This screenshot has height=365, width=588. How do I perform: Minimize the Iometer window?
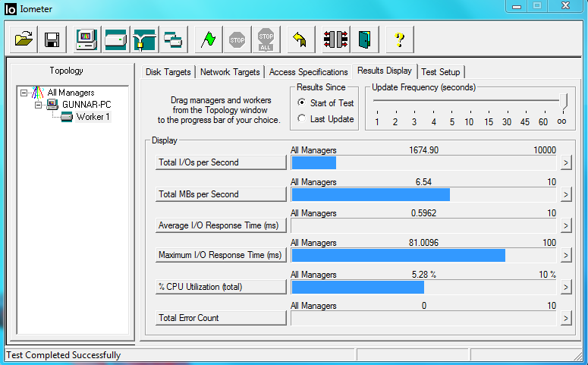coord(517,6)
